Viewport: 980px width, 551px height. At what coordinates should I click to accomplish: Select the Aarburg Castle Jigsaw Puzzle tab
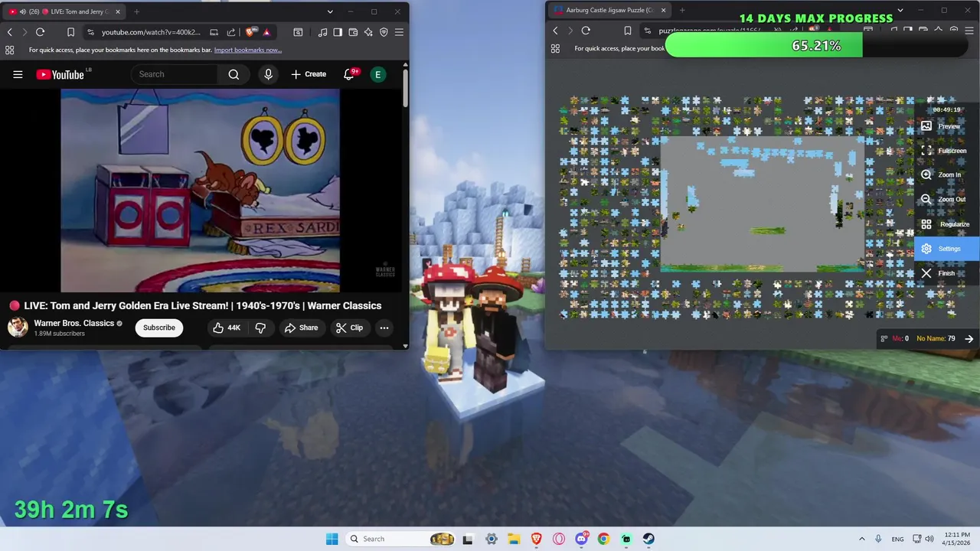pyautogui.click(x=609, y=10)
